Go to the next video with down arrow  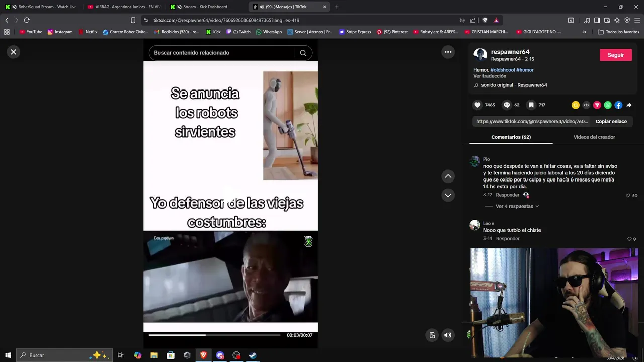tap(448, 195)
